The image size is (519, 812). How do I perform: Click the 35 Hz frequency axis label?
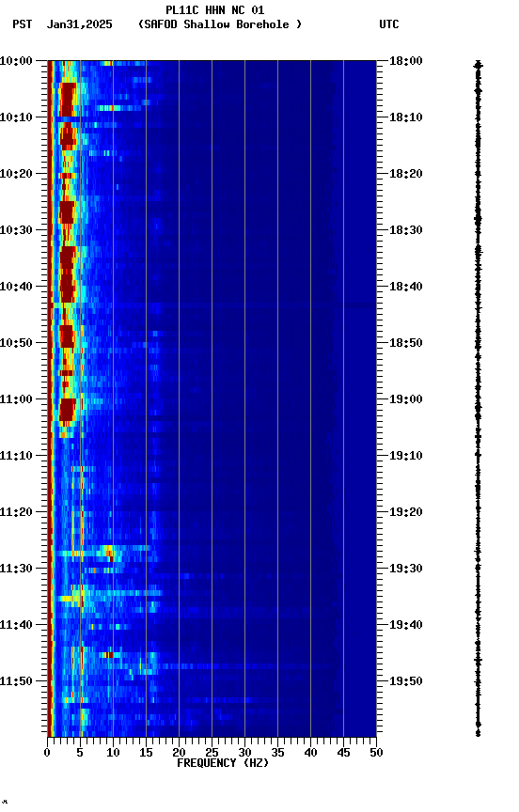(277, 754)
